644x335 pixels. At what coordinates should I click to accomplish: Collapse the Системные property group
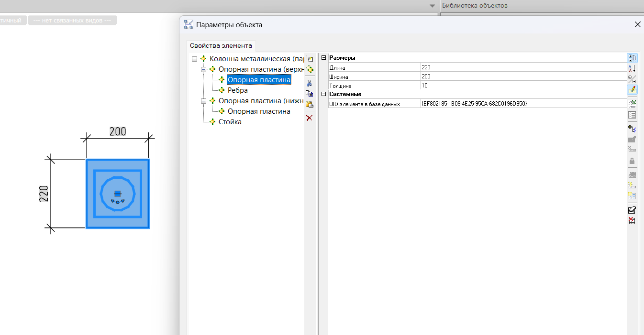324,94
